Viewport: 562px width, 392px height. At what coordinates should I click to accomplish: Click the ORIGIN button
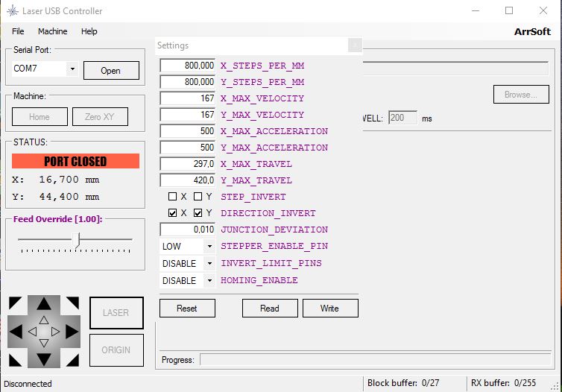click(116, 350)
